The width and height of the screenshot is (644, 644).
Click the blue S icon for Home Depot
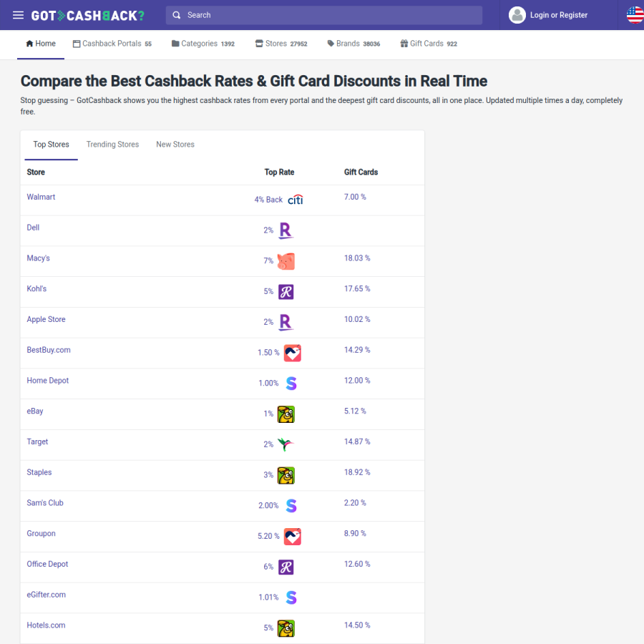pos(291,384)
